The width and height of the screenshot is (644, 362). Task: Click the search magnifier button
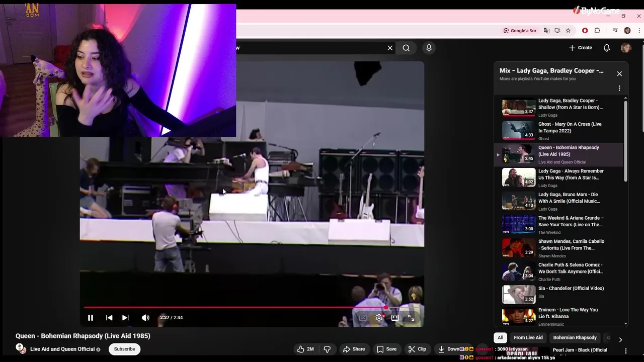pyautogui.click(x=406, y=48)
